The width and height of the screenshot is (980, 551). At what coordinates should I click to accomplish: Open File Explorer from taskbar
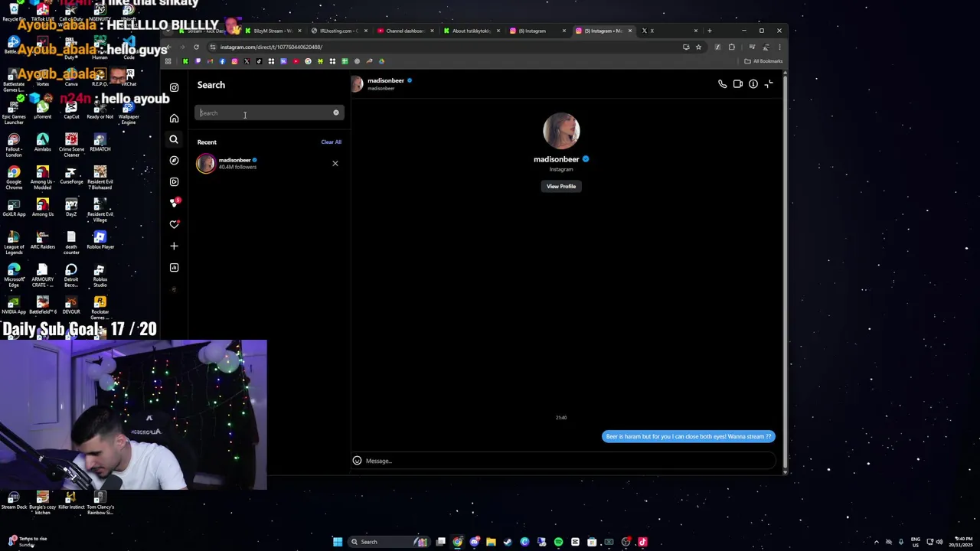pyautogui.click(x=491, y=542)
